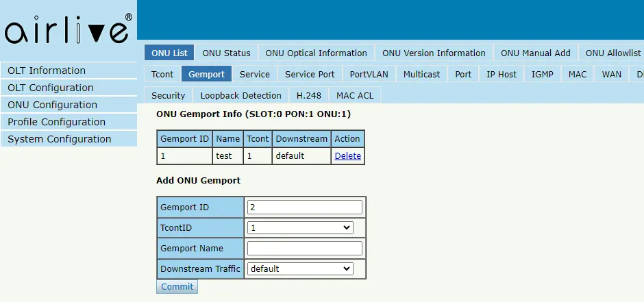Click the 'ONU Gemport Info' heading
Screen dimensions: 644x302
(253, 114)
